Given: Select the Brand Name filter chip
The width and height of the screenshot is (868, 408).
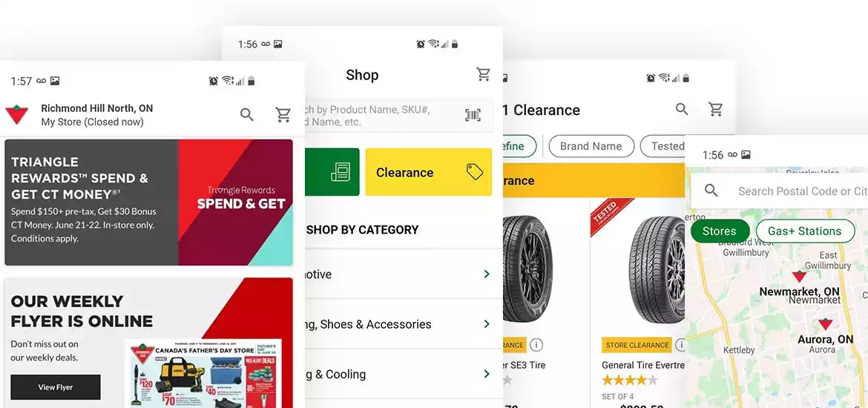Looking at the screenshot, I should click(591, 146).
